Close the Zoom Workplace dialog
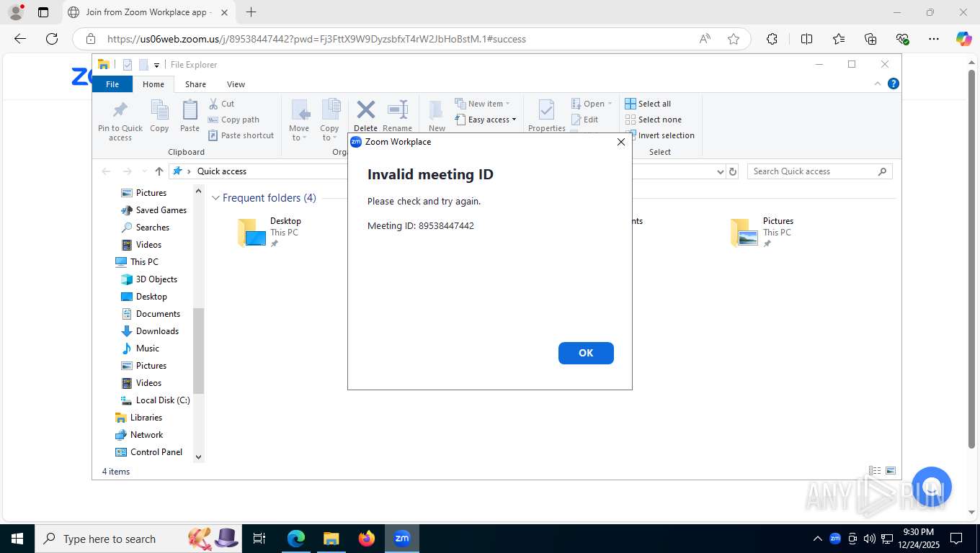 click(x=621, y=142)
